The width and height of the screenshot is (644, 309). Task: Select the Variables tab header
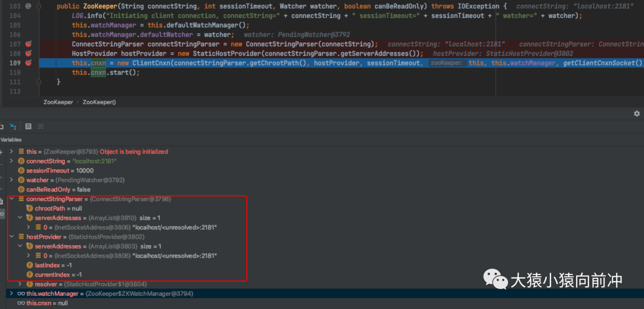coord(11,140)
